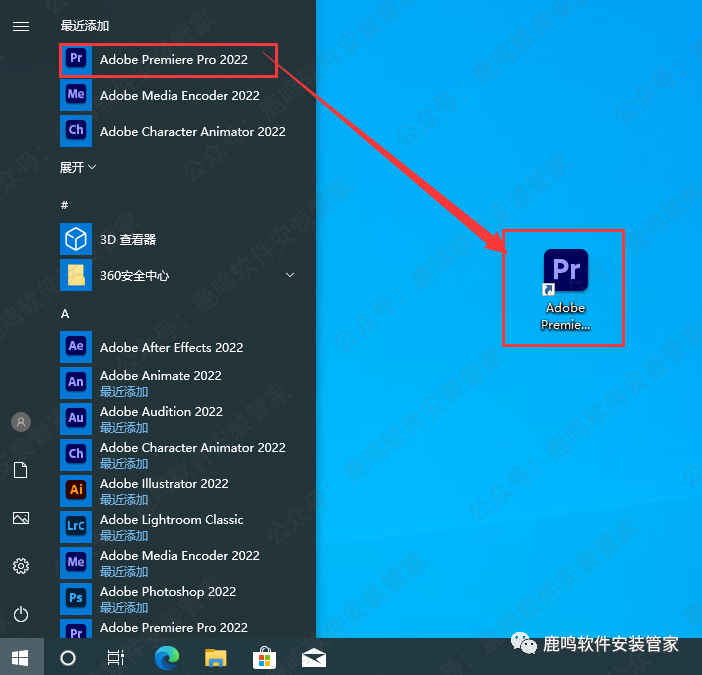Open the power options button

point(21,614)
